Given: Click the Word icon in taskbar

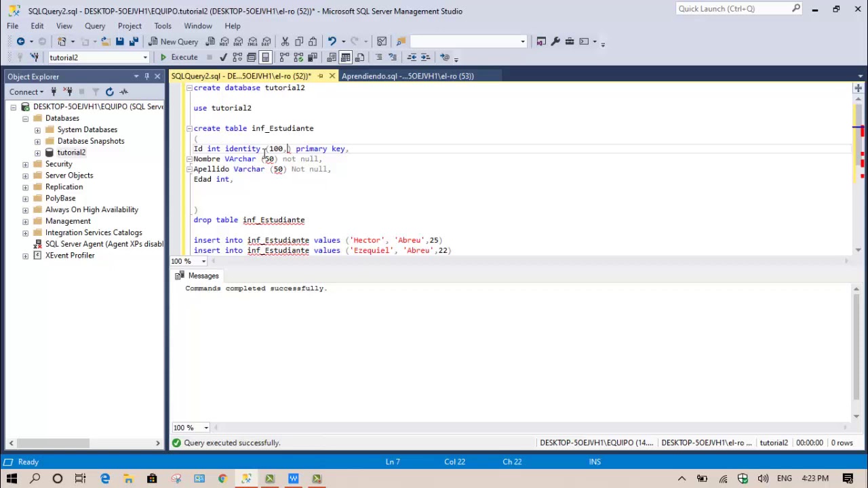Looking at the screenshot, I should tap(293, 479).
